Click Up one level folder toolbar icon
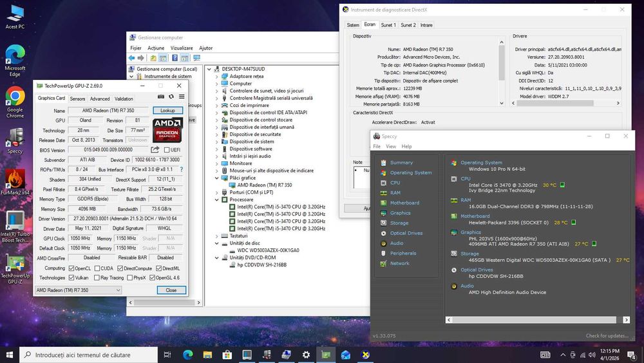644x363 pixels. (x=153, y=58)
